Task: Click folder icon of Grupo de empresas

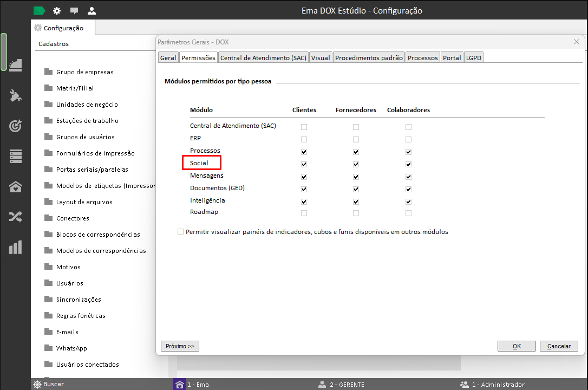Action: pyautogui.click(x=48, y=71)
